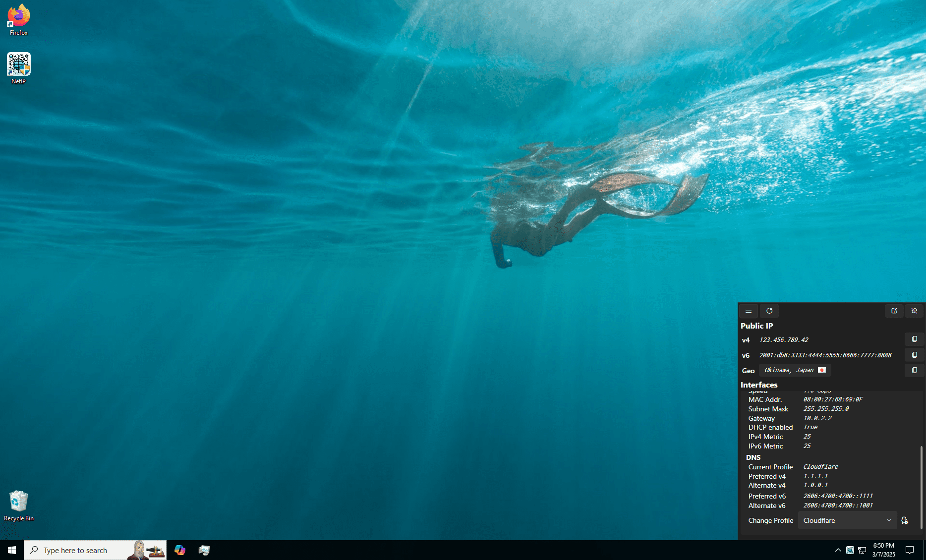Screen dimensions: 926x560
Task: Show hidden system tray icons
Action: click(838, 550)
